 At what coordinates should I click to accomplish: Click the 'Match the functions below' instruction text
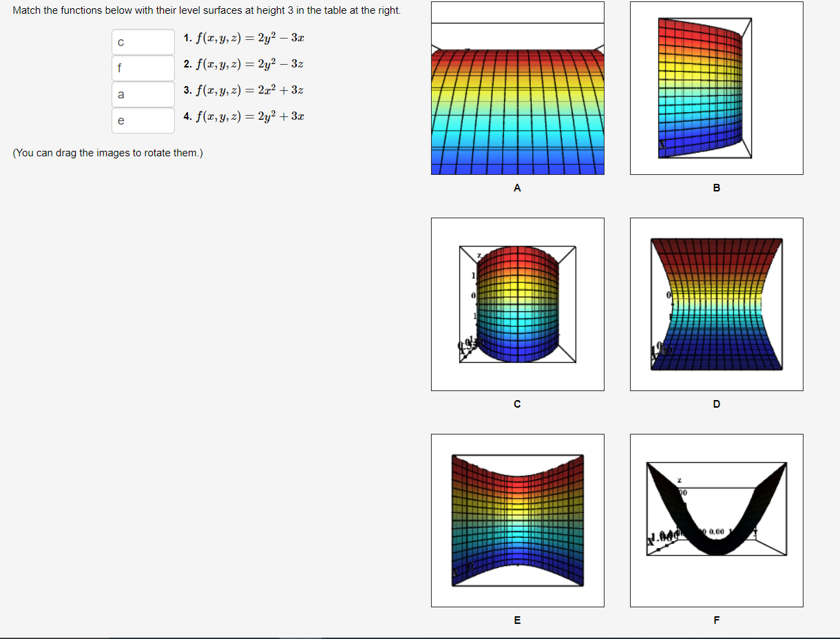207,10
